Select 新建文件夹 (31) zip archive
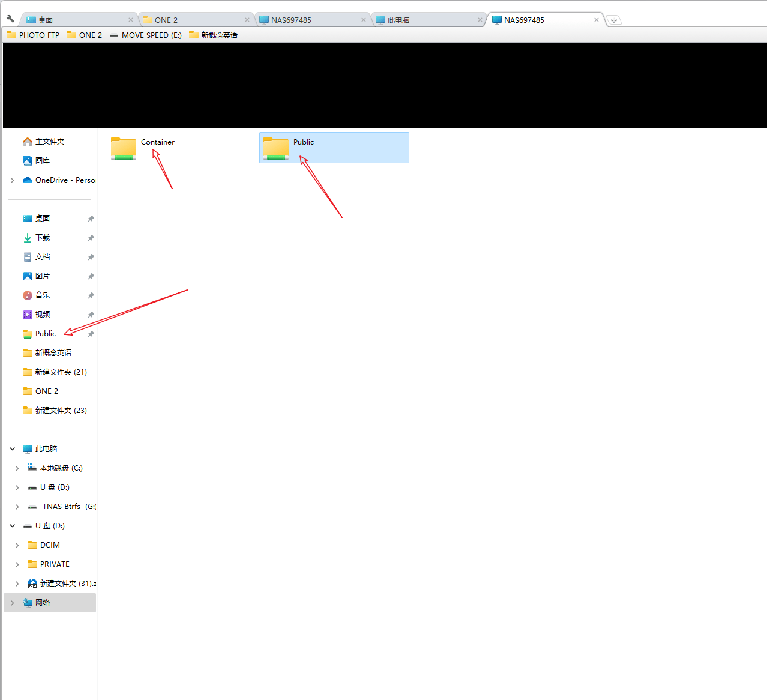This screenshot has width=767, height=700. pyautogui.click(x=61, y=584)
